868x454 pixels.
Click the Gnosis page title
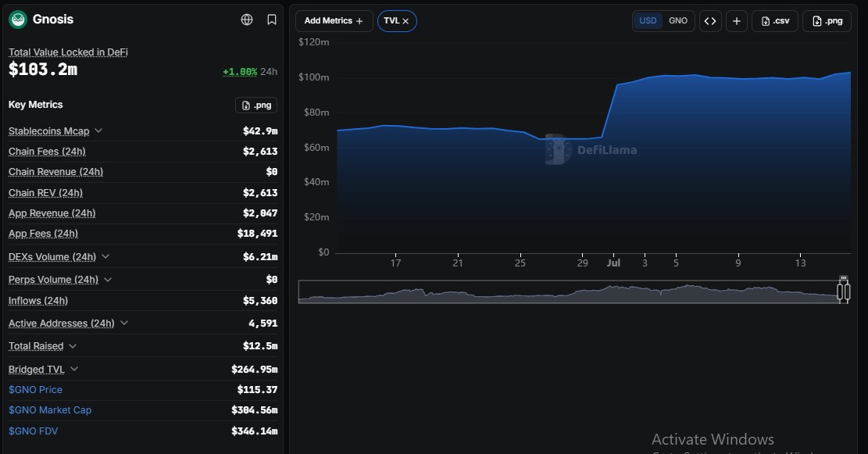pos(53,20)
